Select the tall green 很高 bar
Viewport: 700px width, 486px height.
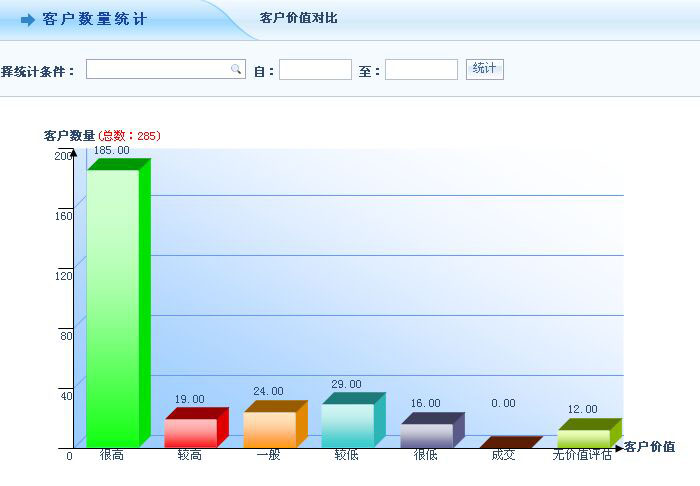pyautogui.click(x=113, y=306)
